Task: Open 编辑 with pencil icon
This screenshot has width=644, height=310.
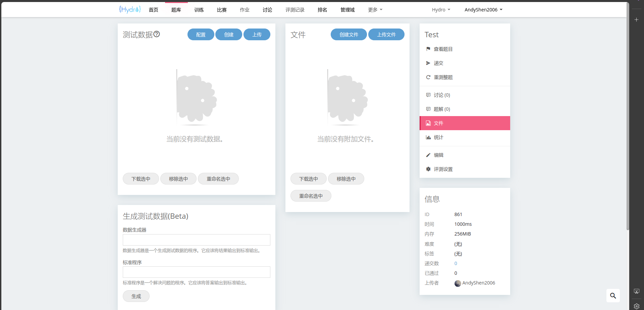Action: [438, 155]
